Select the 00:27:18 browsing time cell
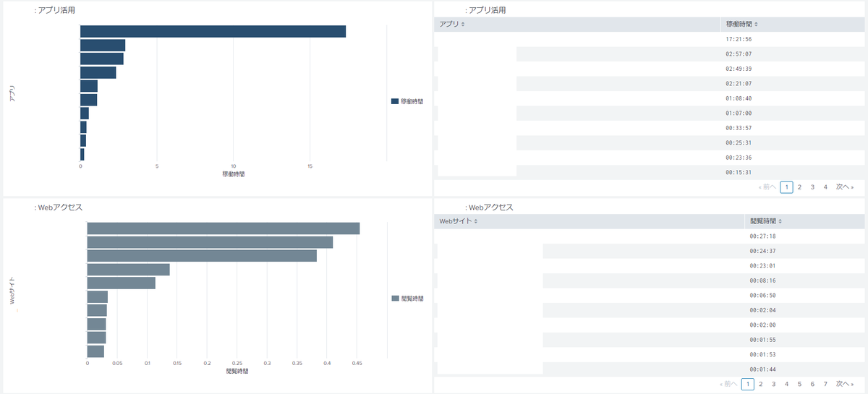This screenshot has height=394, width=868. point(763,236)
